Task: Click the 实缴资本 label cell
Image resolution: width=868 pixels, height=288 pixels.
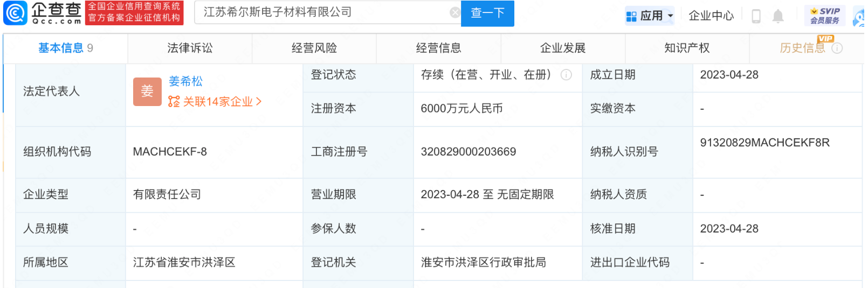Action: 638,109
